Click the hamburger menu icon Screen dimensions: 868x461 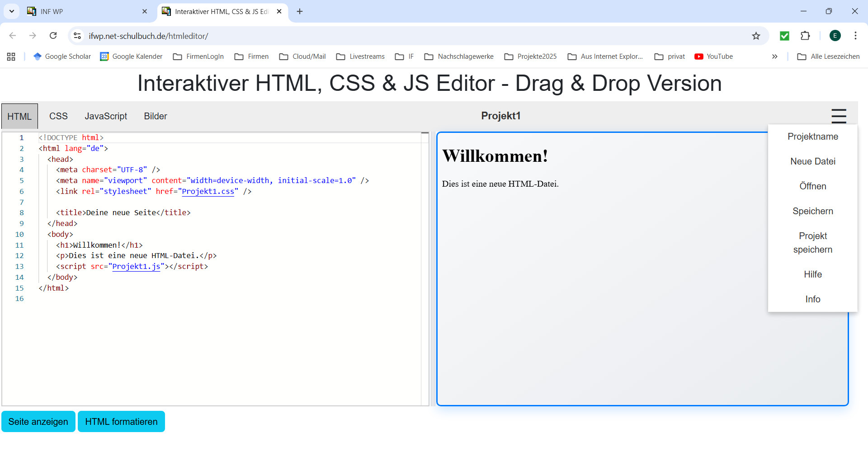[x=839, y=116]
